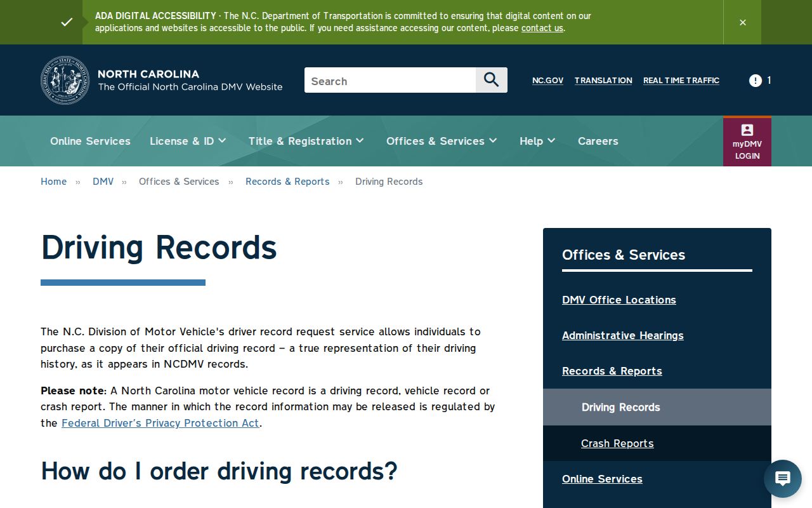Expand the License & ID menu
812x508 pixels.
188,141
